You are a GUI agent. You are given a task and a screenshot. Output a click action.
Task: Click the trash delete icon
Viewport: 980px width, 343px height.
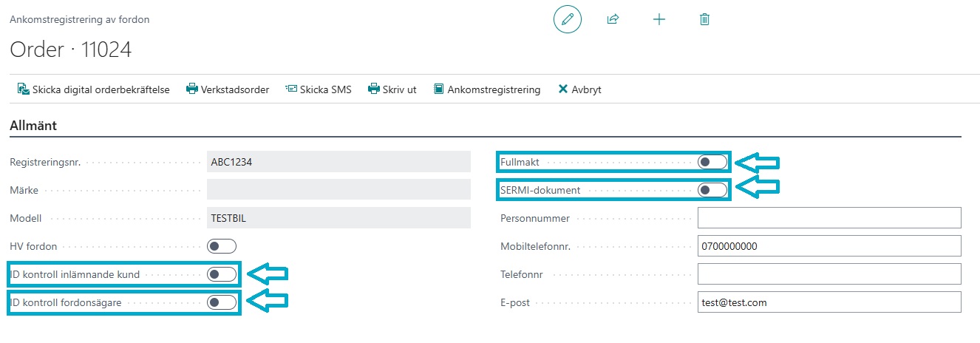click(x=704, y=20)
